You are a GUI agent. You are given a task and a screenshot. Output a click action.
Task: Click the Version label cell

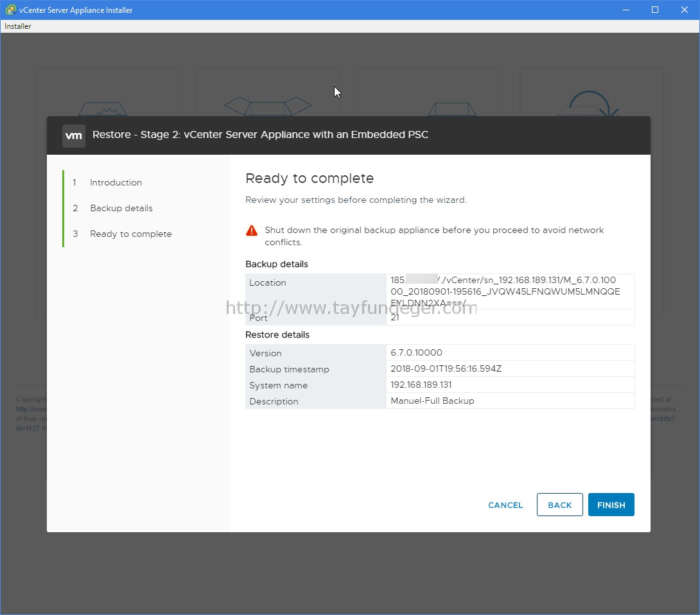(315, 352)
